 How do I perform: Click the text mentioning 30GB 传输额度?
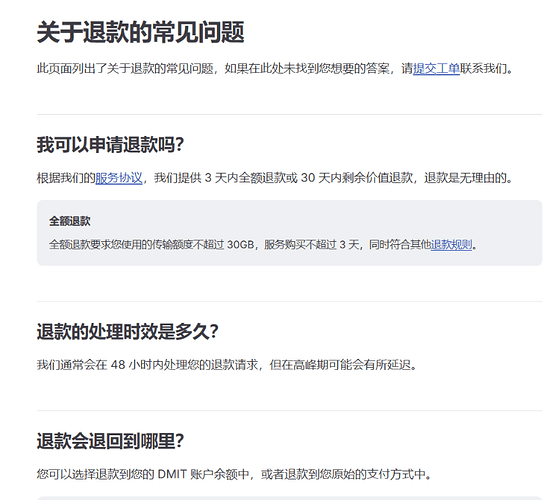263,245
